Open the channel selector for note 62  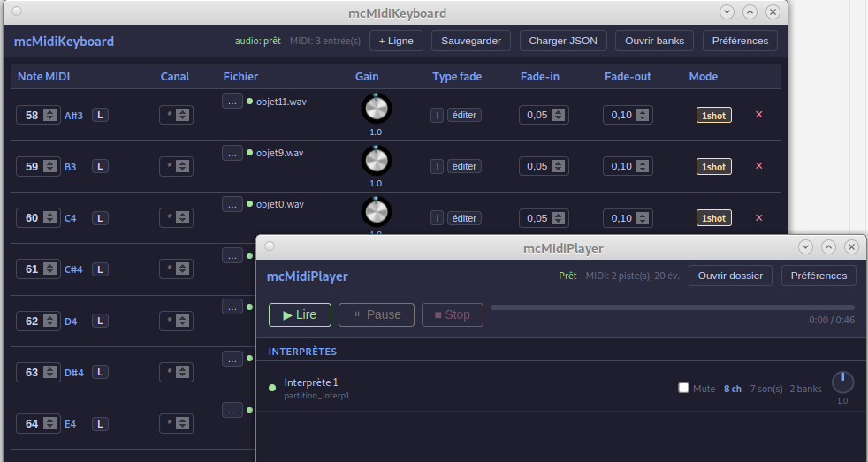tap(176, 321)
